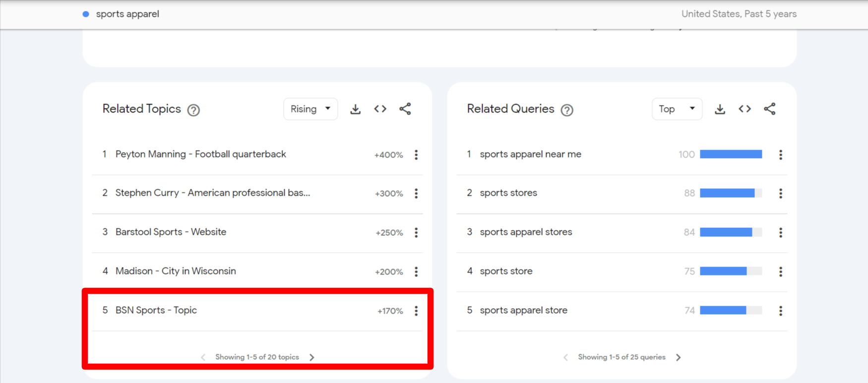868x383 pixels.
Task: Expand the Rising dropdown in Related Topics
Action: 310,109
